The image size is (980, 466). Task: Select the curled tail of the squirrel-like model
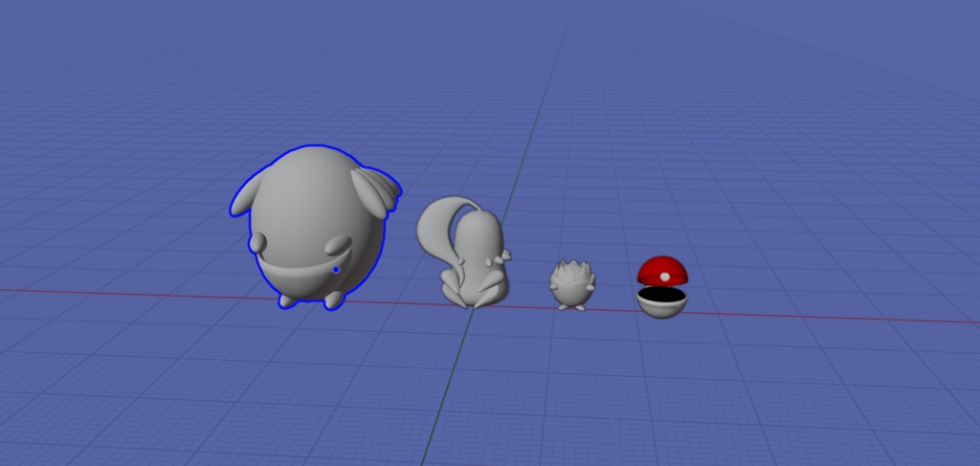point(439,229)
